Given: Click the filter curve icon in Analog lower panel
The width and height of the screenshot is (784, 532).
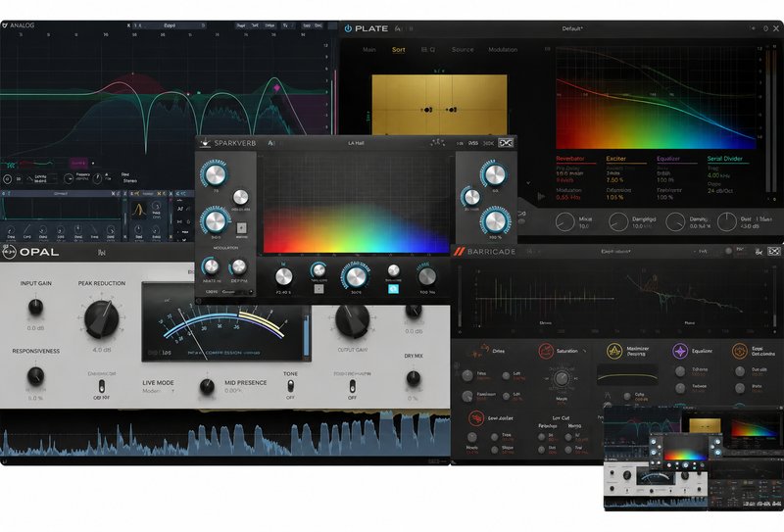Looking at the screenshot, I should [x=138, y=210].
